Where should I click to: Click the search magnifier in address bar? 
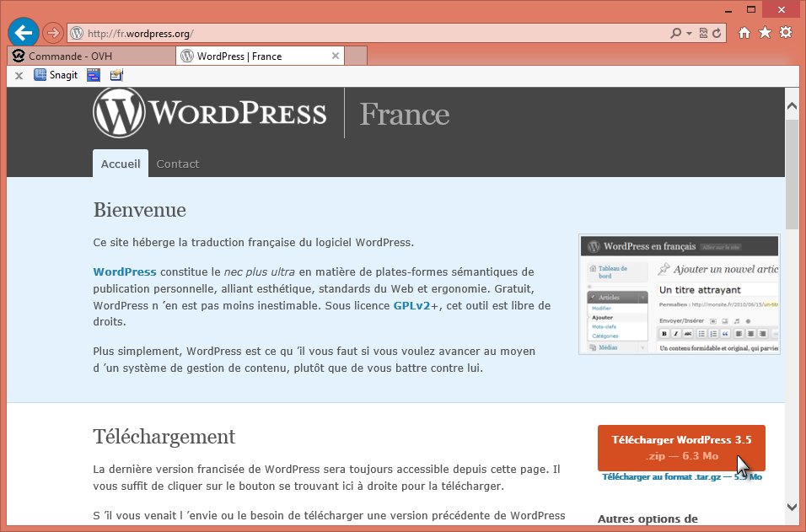tap(675, 34)
